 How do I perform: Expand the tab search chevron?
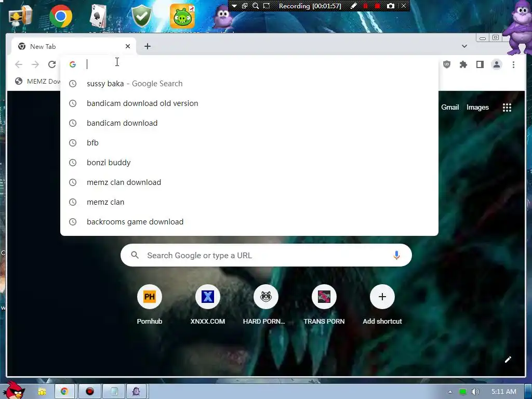[x=464, y=46]
